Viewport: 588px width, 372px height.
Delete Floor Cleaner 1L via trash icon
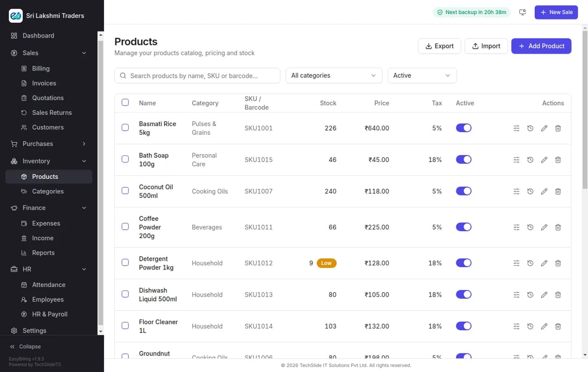(x=558, y=327)
